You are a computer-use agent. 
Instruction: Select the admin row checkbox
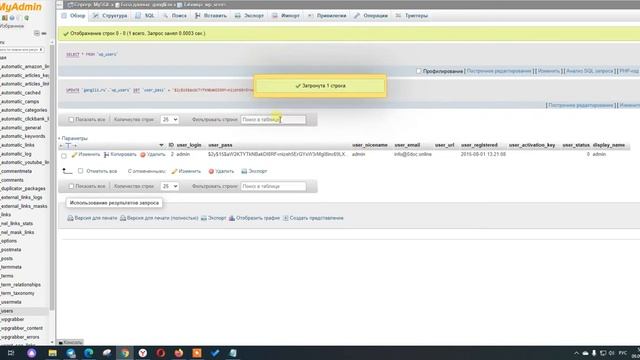[64, 156]
